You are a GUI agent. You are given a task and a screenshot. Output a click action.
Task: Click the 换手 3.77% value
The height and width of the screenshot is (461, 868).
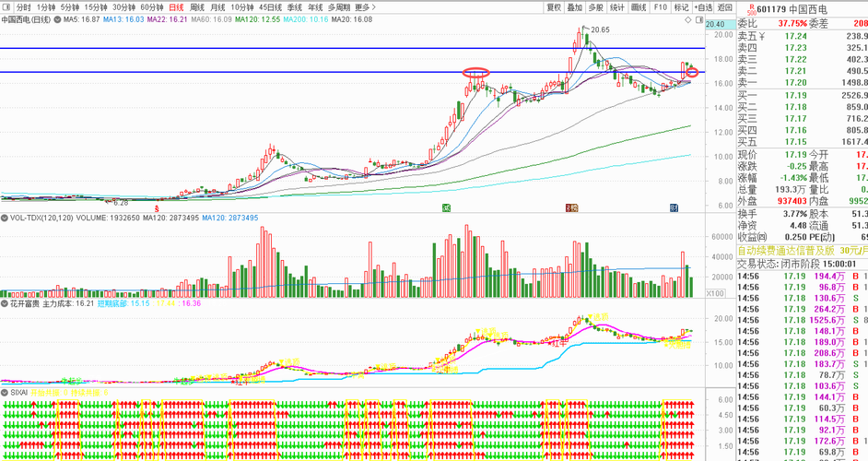[794, 215]
